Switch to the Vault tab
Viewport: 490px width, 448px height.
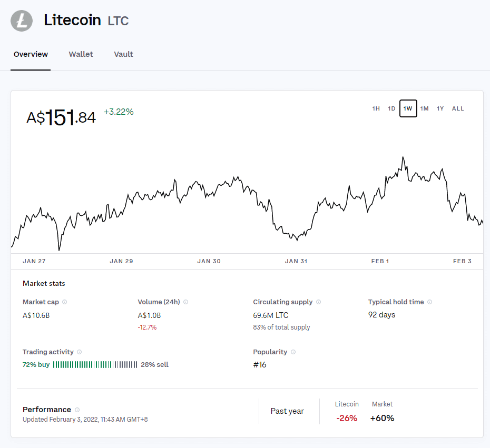click(123, 54)
